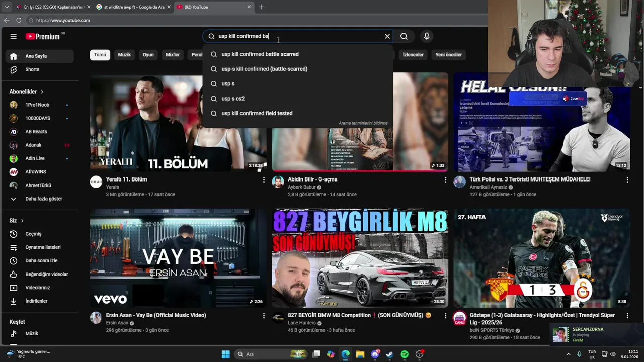The image size is (644, 362).
Task: Choose the 'usp s' suggestion
Action: (x=298, y=83)
